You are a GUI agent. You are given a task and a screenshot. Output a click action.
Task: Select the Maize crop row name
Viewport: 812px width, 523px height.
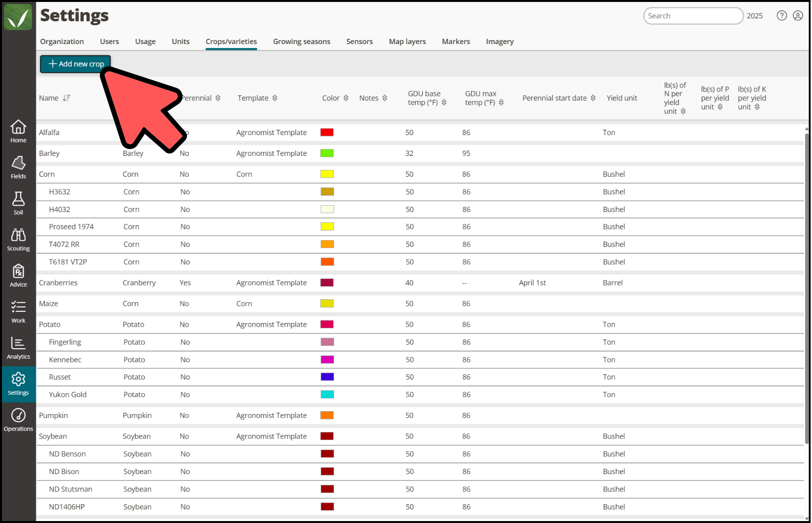(48, 304)
